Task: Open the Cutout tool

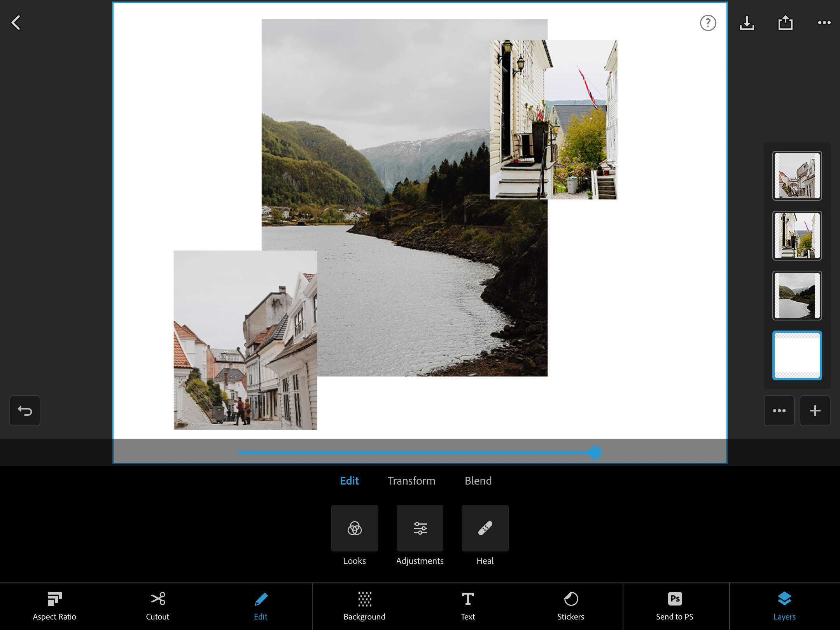Action: pos(157,606)
